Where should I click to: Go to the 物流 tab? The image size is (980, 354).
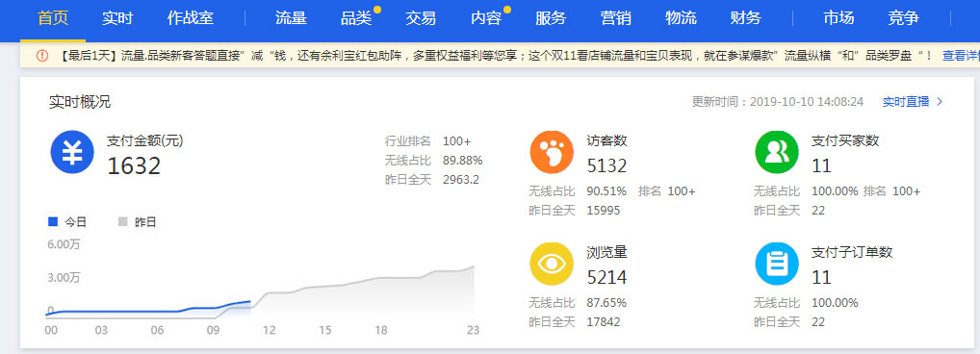pyautogui.click(x=682, y=18)
